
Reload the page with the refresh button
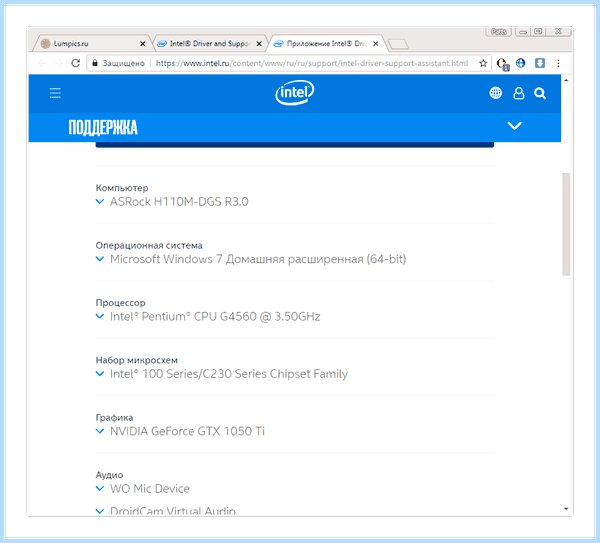(76, 63)
